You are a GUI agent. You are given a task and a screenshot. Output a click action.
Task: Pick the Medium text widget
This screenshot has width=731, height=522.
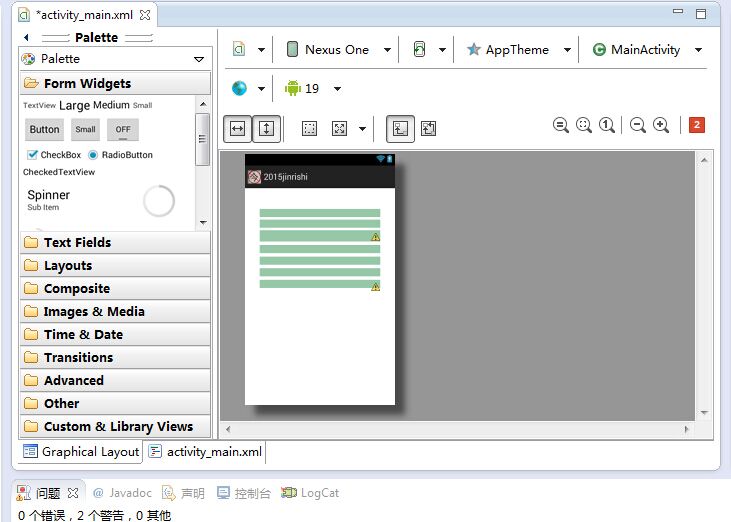[111, 105]
